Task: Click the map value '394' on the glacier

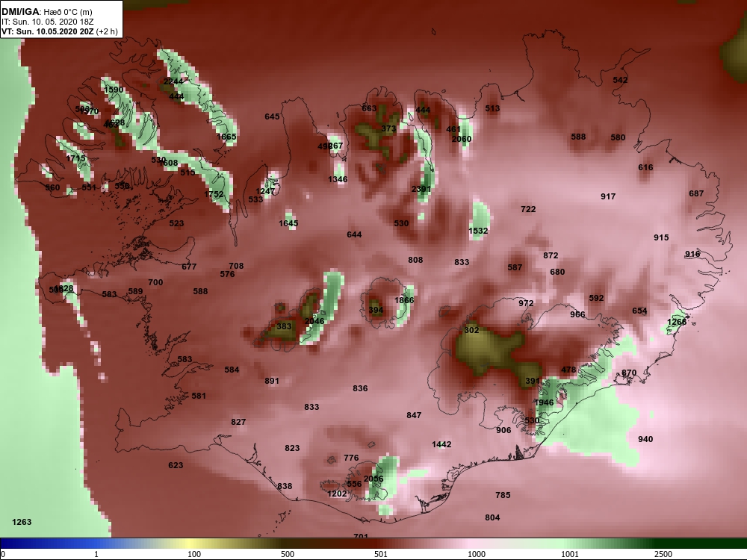Action: click(376, 311)
